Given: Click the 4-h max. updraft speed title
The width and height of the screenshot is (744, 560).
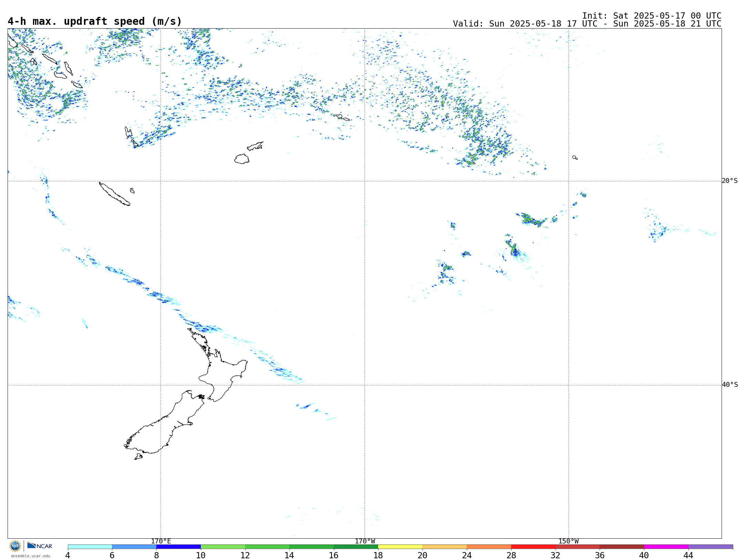Looking at the screenshot, I should click(x=95, y=21).
